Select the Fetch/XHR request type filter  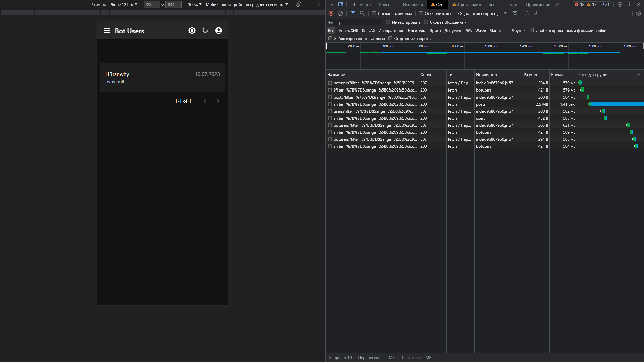(x=348, y=31)
